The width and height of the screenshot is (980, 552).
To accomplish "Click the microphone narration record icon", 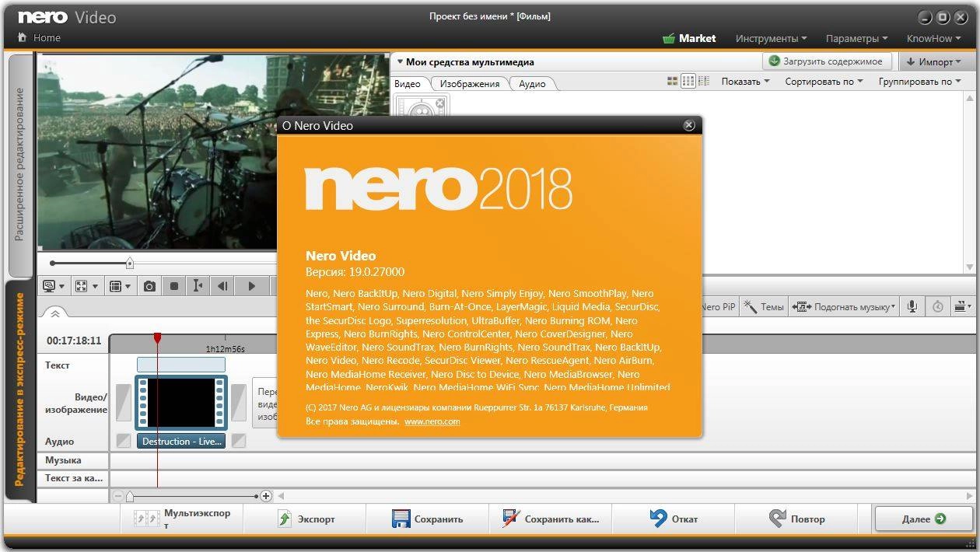I will (912, 307).
